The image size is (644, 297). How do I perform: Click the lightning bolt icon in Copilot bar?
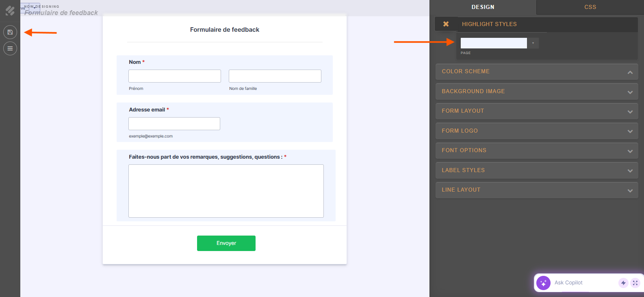point(623,283)
